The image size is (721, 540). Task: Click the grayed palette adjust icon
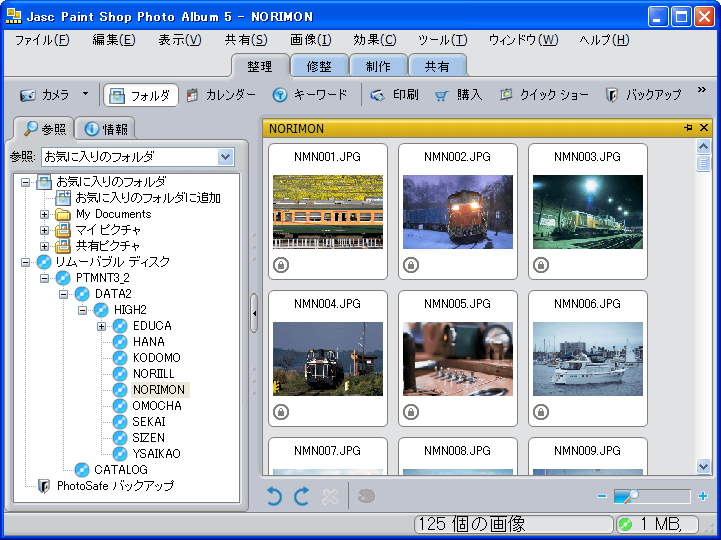[366, 496]
